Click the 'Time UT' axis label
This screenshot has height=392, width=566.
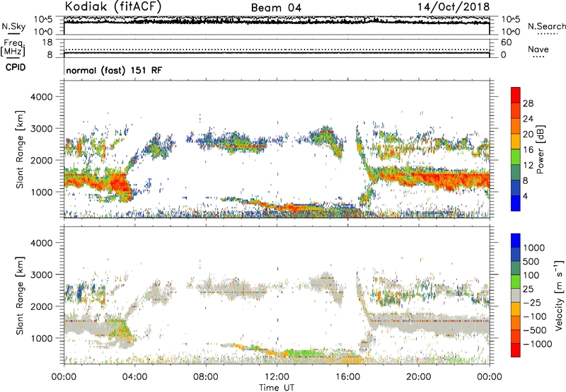pyautogui.click(x=277, y=388)
